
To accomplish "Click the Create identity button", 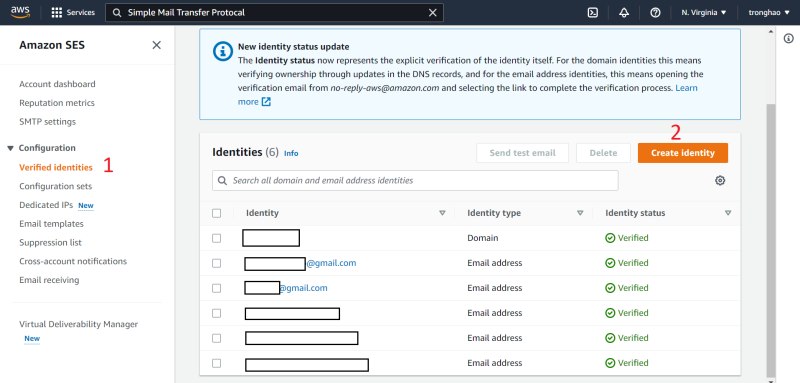I will point(683,153).
